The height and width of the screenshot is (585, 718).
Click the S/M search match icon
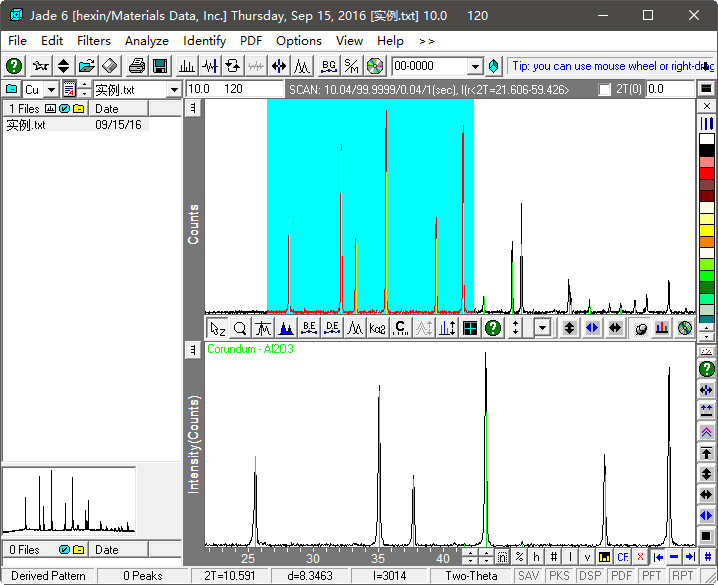(351, 66)
